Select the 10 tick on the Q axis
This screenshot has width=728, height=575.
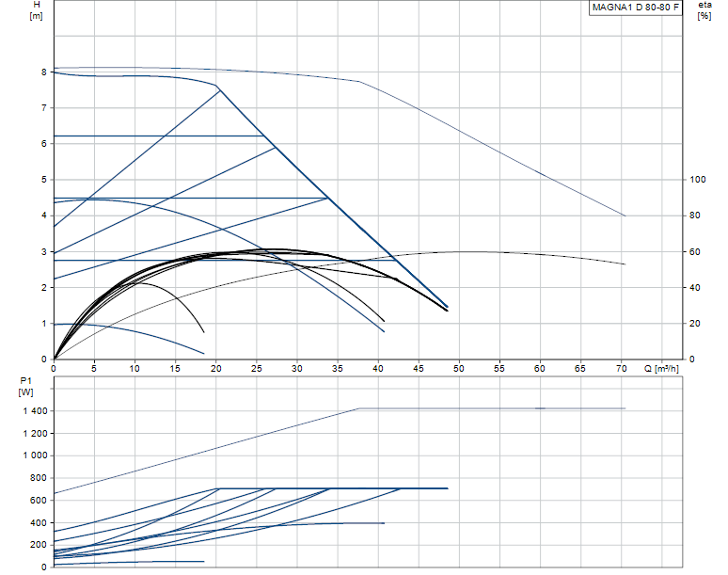pyautogui.click(x=135, y=368)
